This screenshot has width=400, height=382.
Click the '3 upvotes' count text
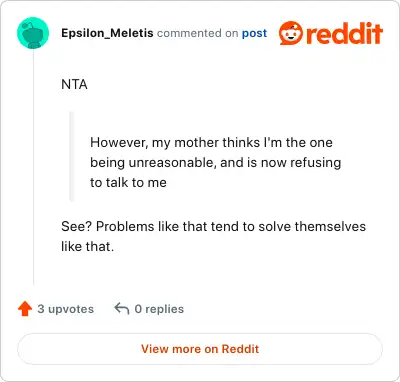(65, 309)
